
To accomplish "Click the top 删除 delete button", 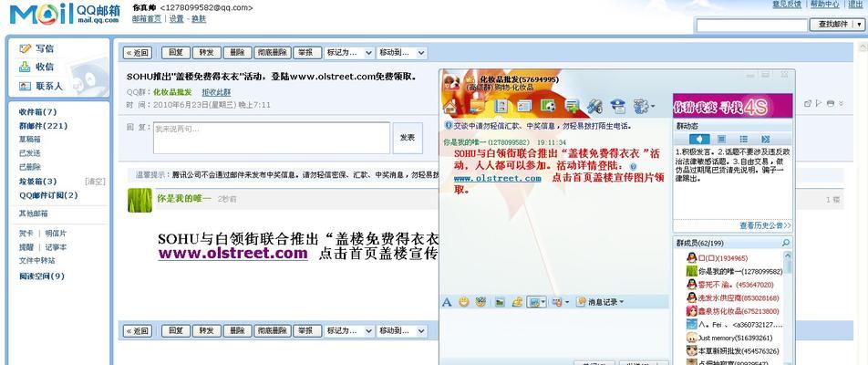I will pos(237,53).
